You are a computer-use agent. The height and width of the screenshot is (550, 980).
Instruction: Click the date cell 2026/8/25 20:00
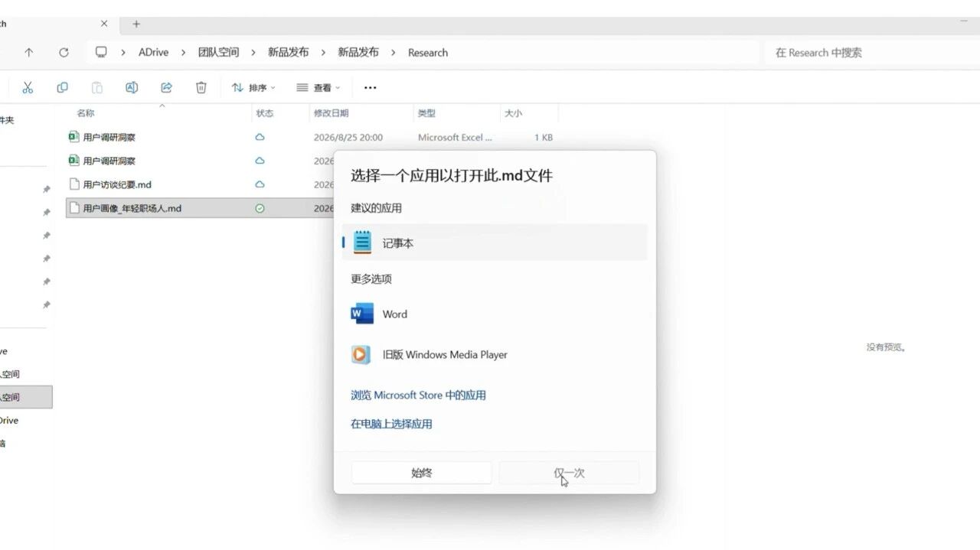[x=348, y=138]
